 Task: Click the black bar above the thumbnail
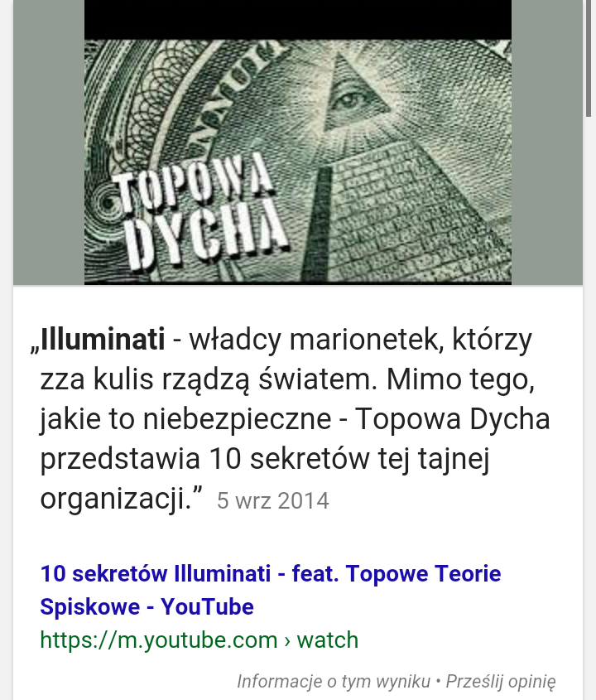click(298, 20)
